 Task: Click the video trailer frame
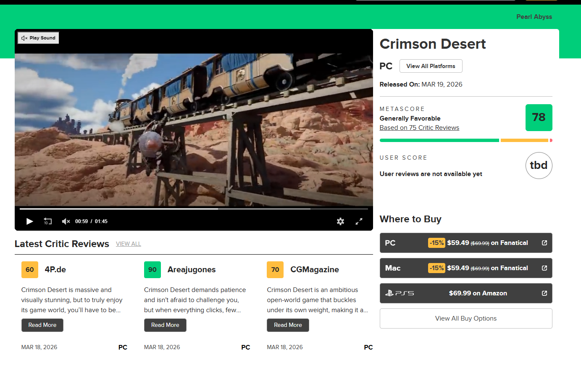(194, 130)
